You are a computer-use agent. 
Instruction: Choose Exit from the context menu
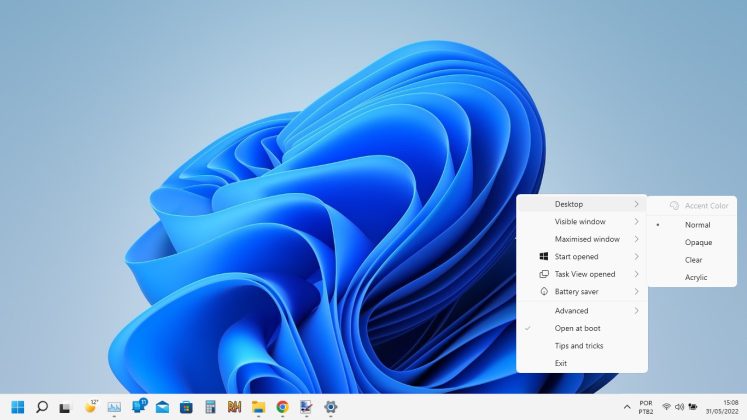pos(582,363)
